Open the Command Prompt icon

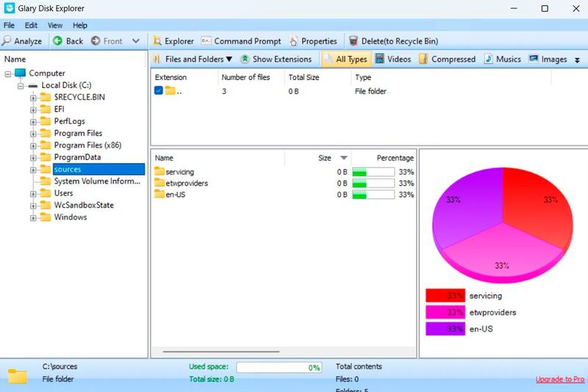(x=206, y=41)
